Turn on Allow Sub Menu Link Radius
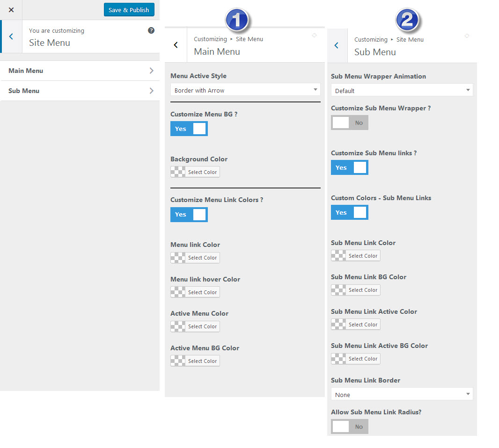 (349, 426)
